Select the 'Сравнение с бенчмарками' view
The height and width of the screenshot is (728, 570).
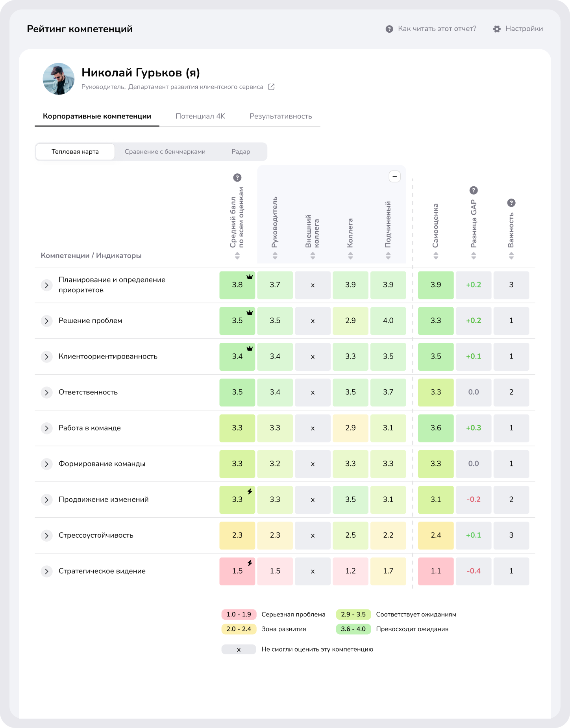coord(165,151)
